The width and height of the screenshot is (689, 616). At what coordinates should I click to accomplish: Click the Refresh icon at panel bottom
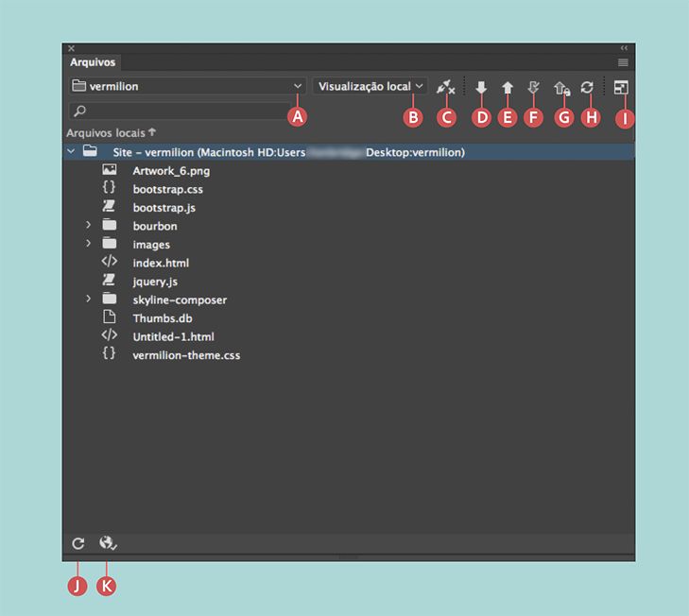click(78, 543)
